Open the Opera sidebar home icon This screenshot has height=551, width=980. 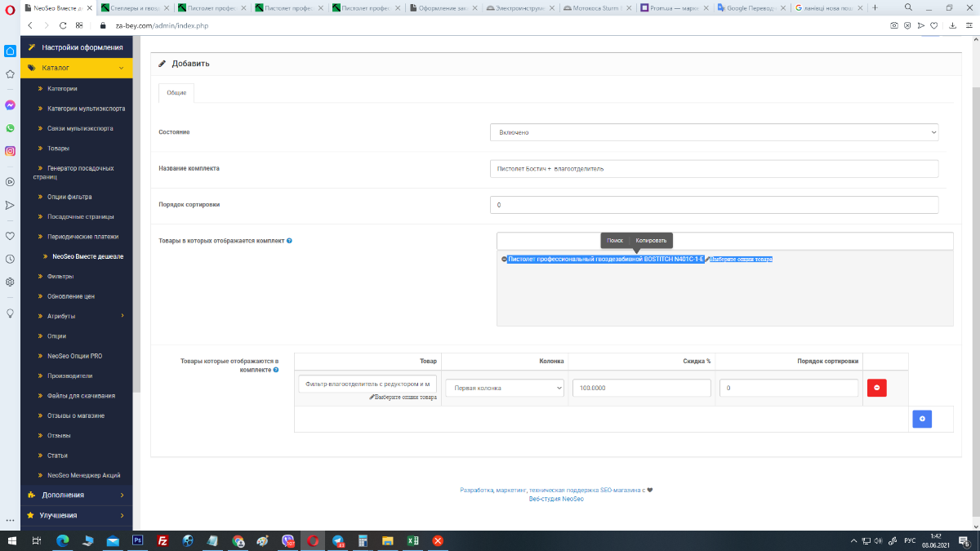(10, 51)
